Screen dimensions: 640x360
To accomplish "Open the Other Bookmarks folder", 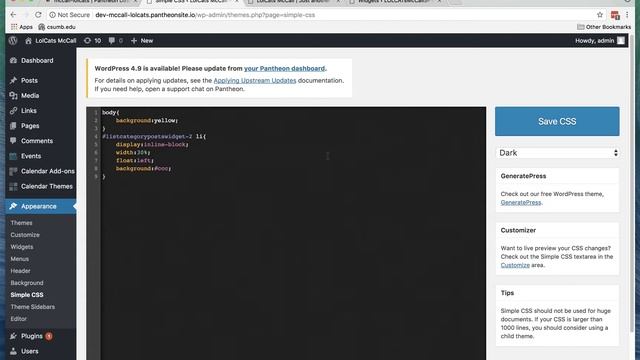I will point(604,27).
